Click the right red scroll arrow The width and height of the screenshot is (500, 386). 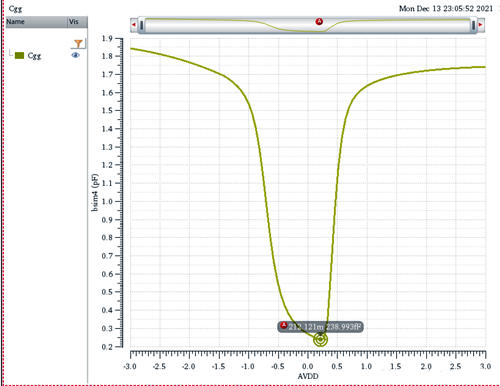(480, 25)
